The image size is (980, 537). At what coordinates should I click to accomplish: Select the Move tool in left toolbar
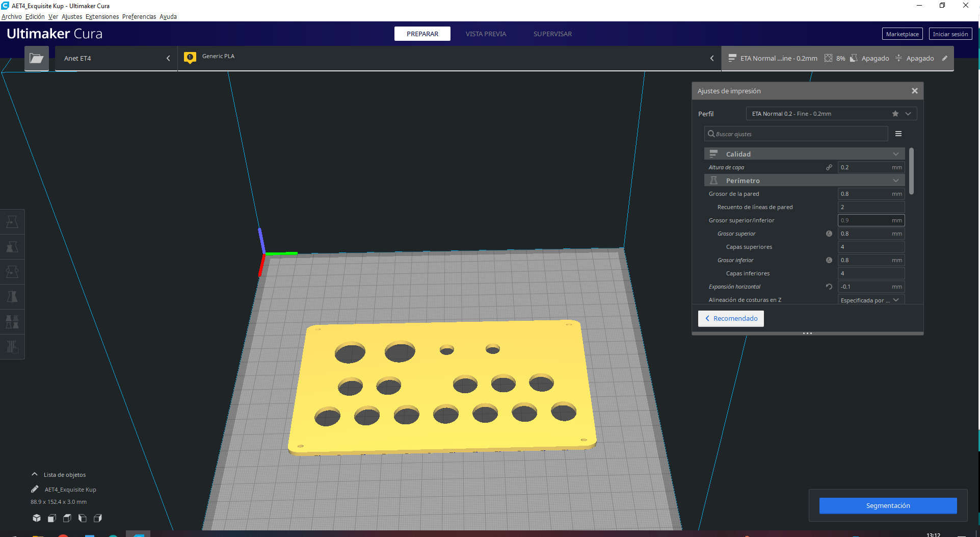click(x=12, y=222)
